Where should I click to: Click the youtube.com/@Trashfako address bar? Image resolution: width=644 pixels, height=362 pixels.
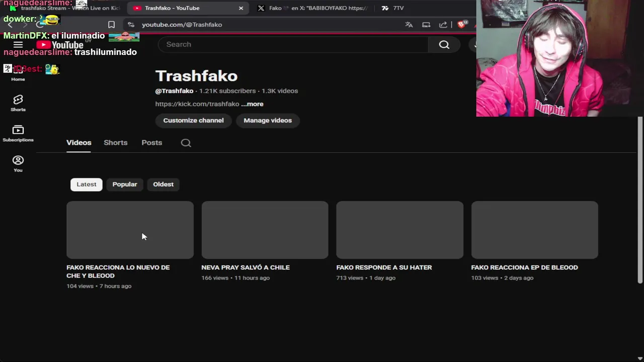(182, 25)
